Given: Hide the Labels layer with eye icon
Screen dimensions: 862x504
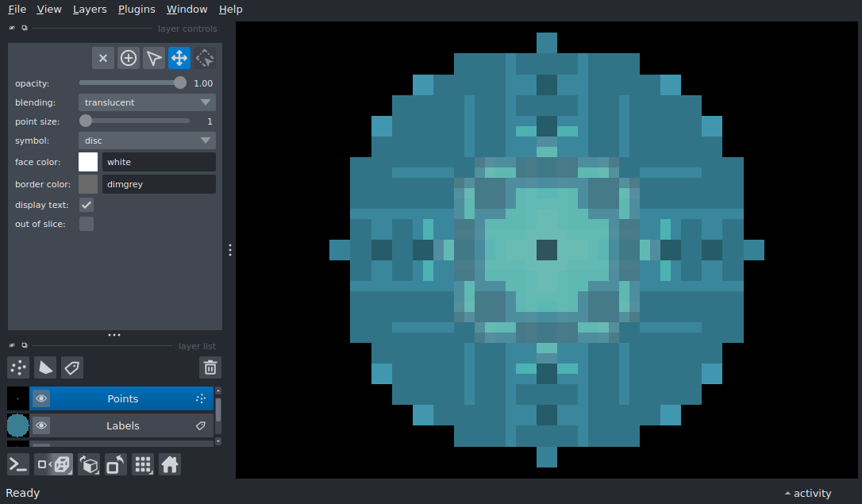Looking at the screenshot, I should pyautogui.click(x=41, y=425).
